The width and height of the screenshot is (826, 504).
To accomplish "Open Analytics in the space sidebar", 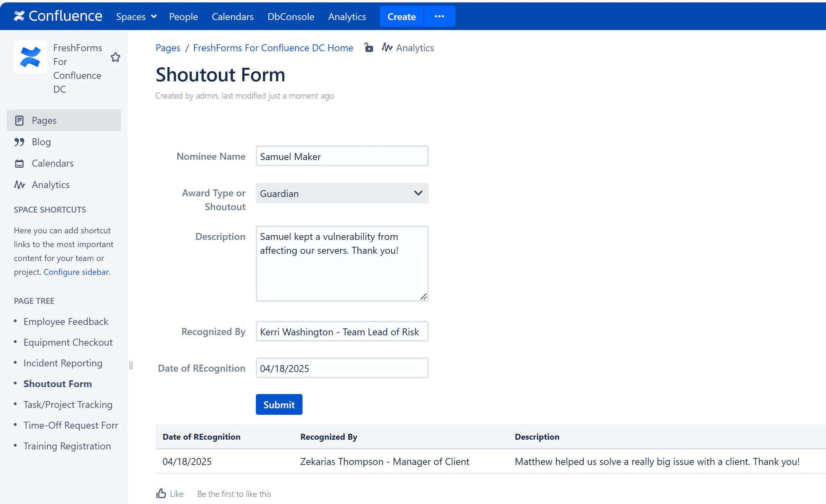I will (x=50, y=185).
